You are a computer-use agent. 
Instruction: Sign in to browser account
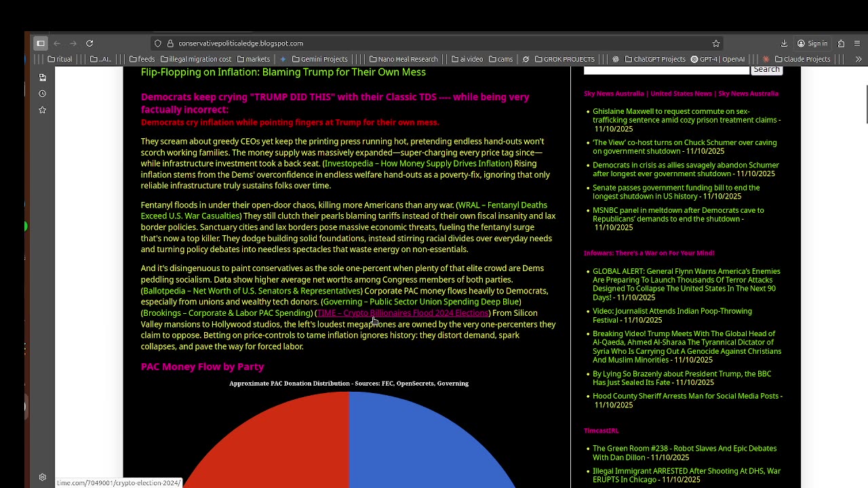812,43
